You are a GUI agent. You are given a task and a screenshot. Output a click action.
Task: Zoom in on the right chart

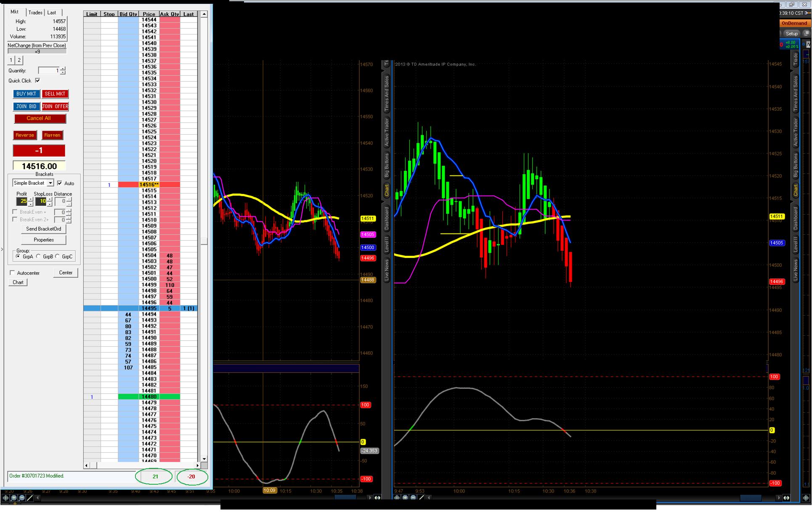pos(405,498)
